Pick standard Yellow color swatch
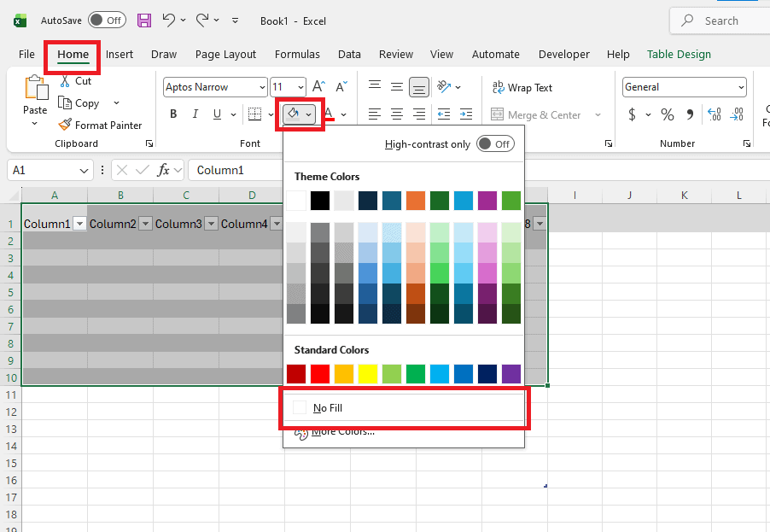 point(368,374)
